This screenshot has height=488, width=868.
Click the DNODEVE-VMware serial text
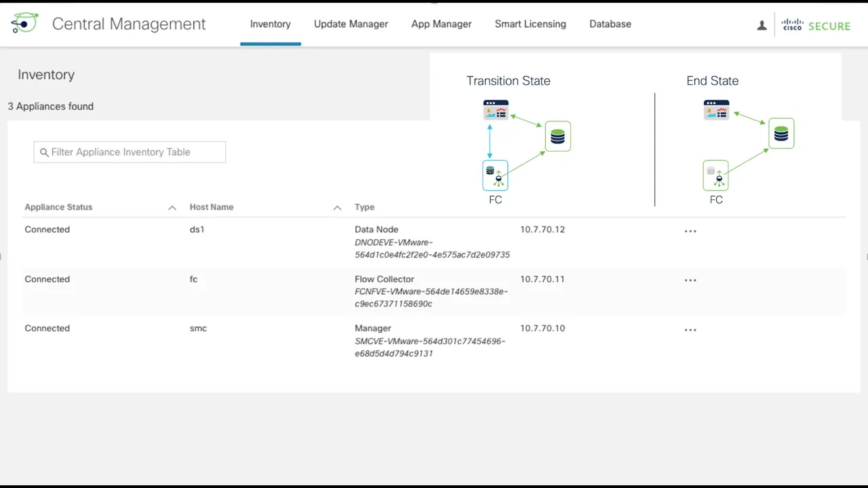432,249
